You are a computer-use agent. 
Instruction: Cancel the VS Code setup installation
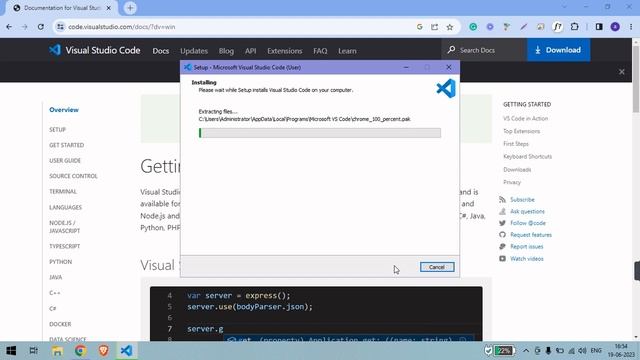[437, 267]
